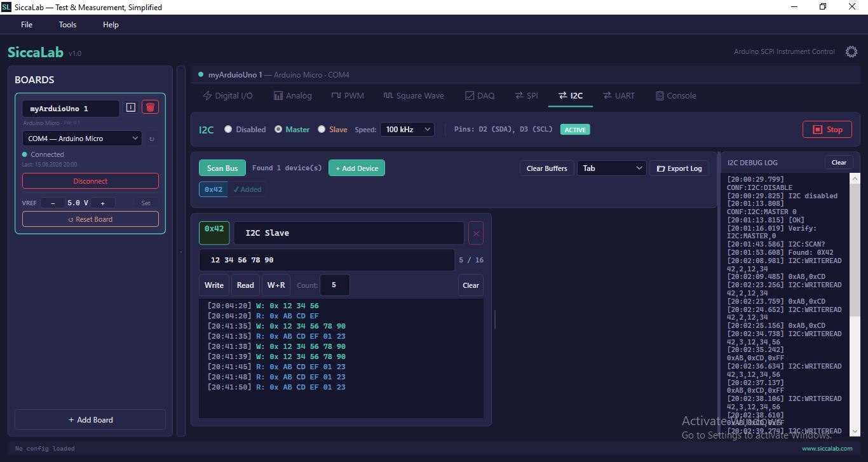Decrease VREF with minus button
The image size is (868, 462).
52,203
